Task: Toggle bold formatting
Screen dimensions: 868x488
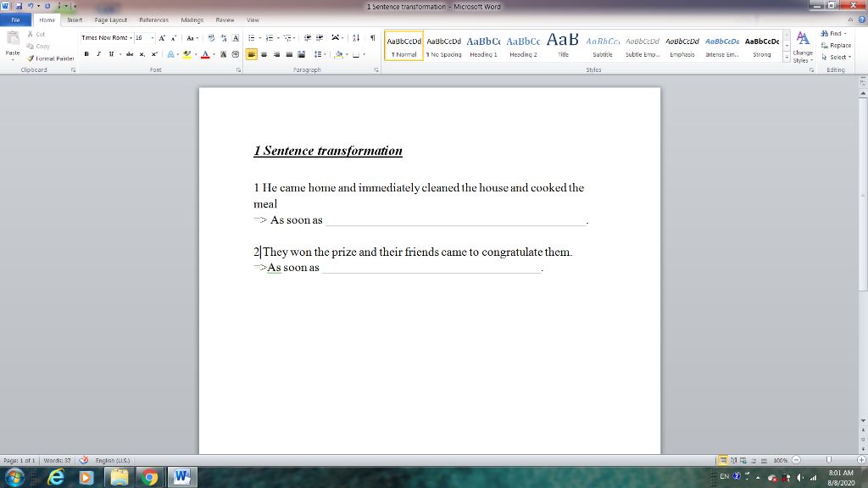Action: 86,54
